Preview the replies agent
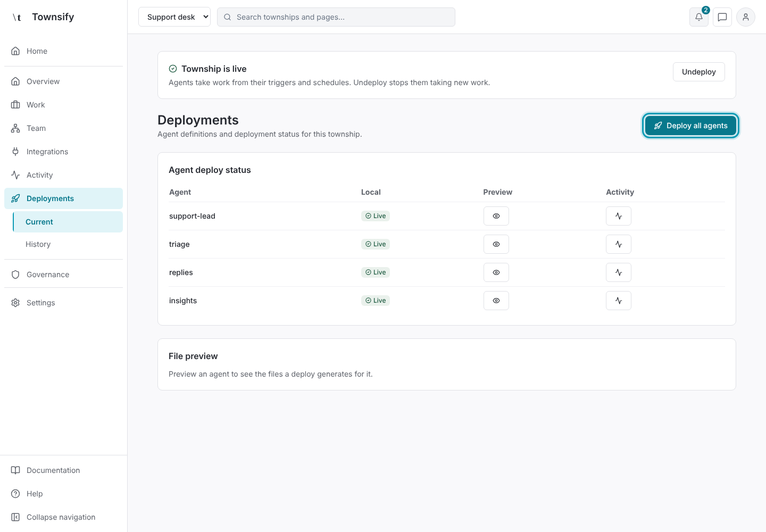Image resolution: width=766 pixels, height=532 pixels. 496,272
